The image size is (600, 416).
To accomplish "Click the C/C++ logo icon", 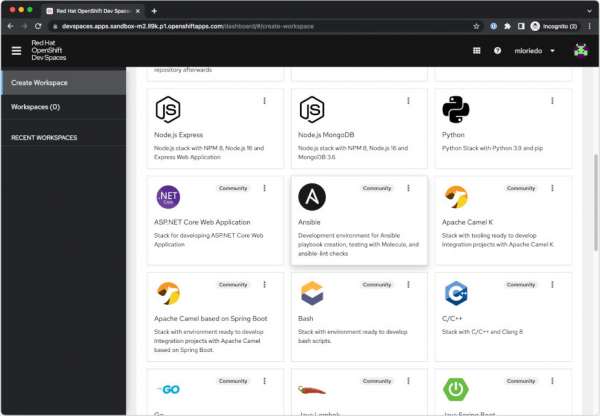I will click(x=456, y=293).
